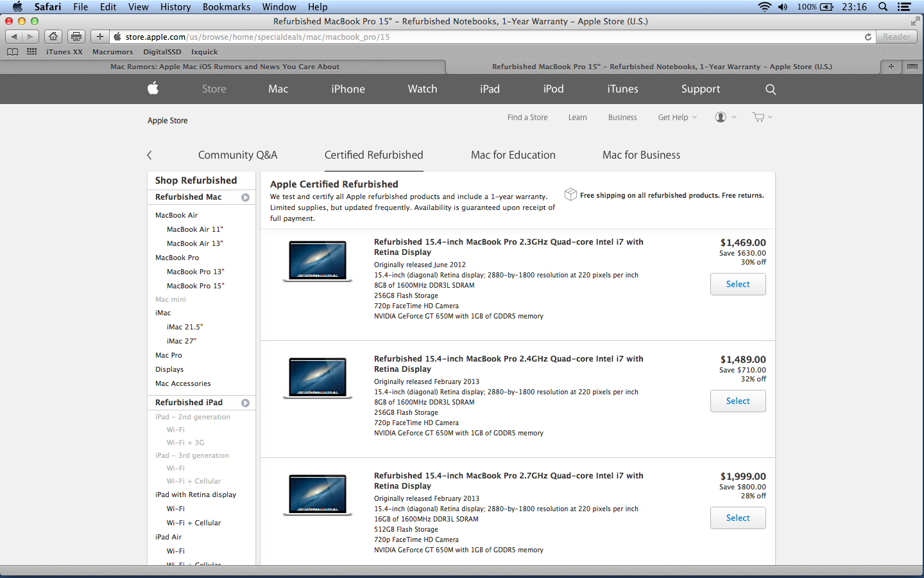Viewport: 924px width, 578px height.
Task: Open Mac Accessories in sidebar
Action: point(183,383)
